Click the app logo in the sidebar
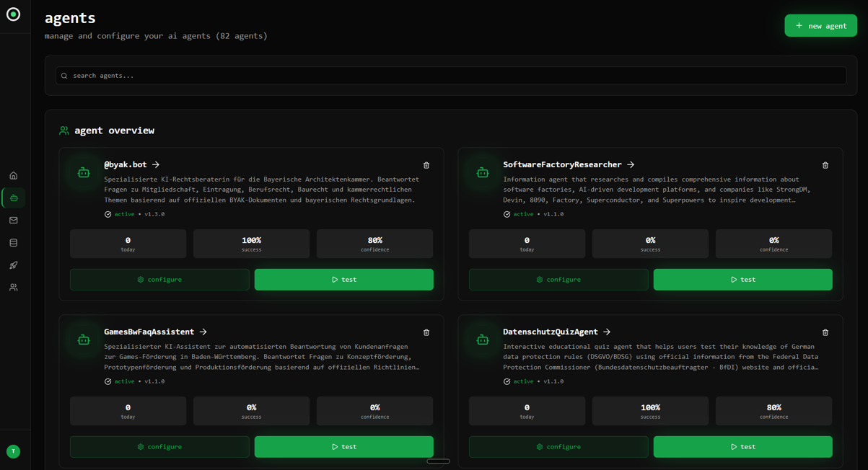 tap(13, 14)
